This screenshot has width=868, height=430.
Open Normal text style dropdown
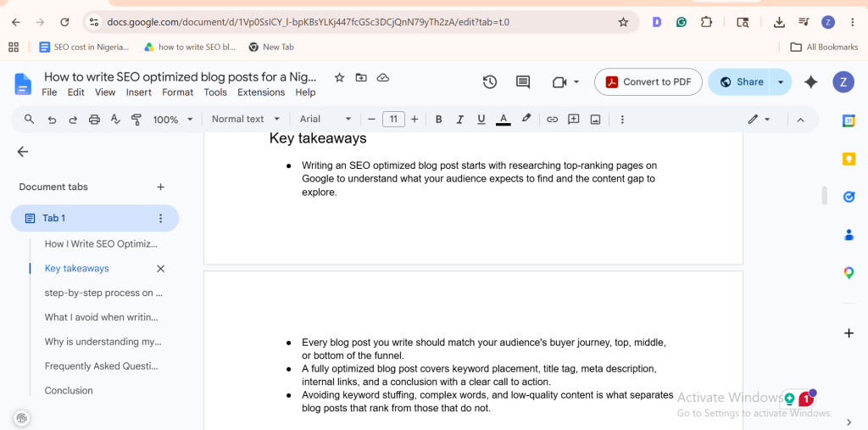(x=246, y=119)
